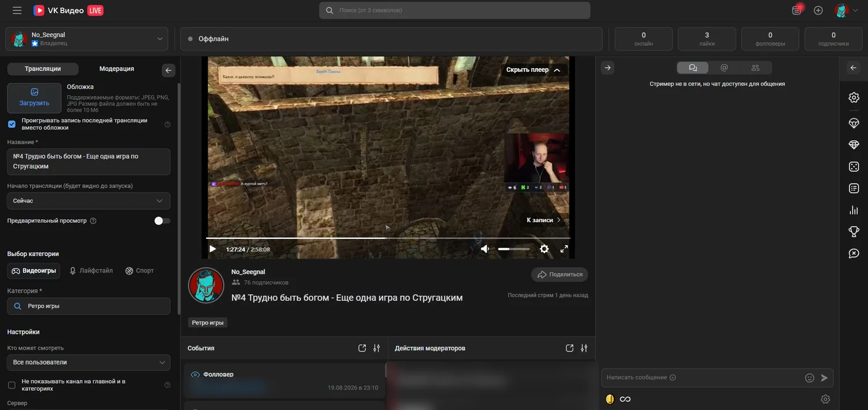Mute the player volume icon
Viewport: 868px width, 410px height.
pyautogui.click(x=485, y=249)
